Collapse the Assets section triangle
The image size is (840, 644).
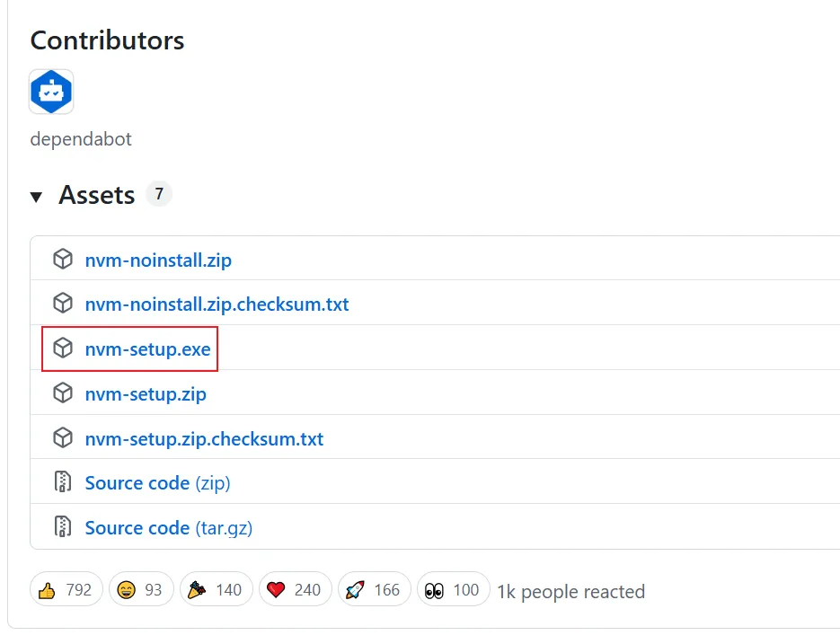click(36, 197)
